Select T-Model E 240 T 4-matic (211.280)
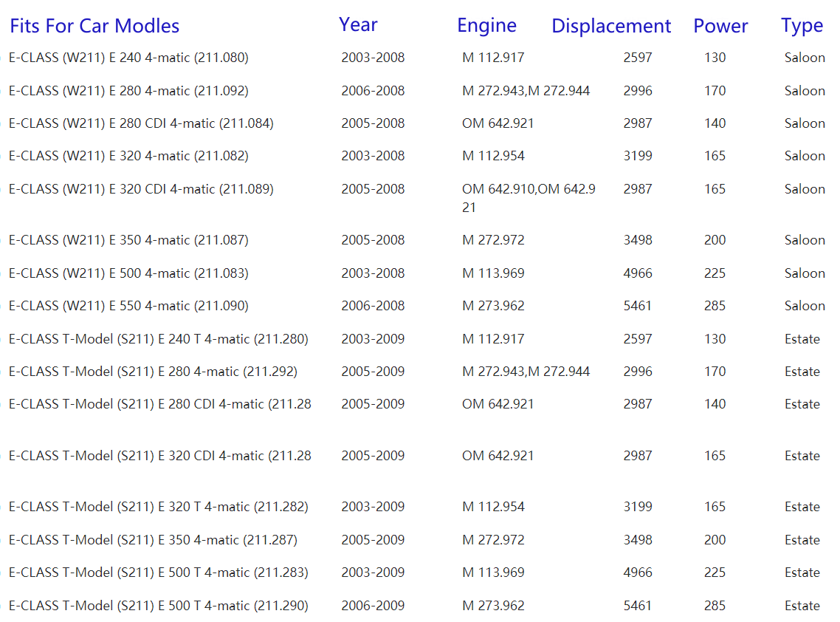The height and width of the screenshot is (622, 840). pos(158,339)
